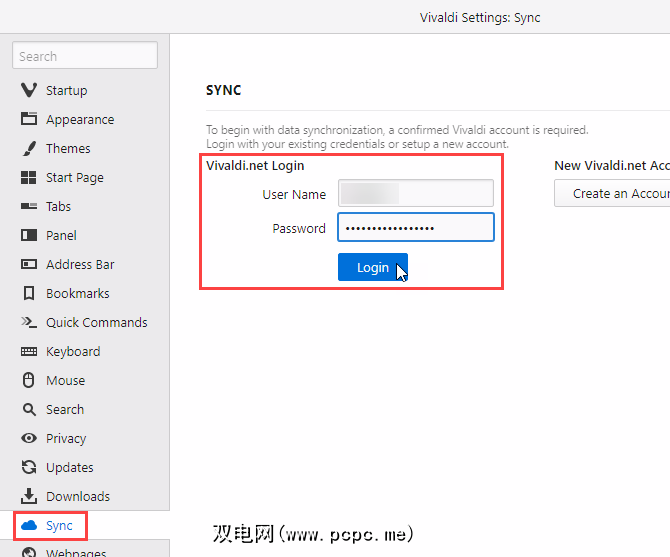Click the Bookmarks ribbon icon
670x557 pixels.
click(x=29, y=293)
